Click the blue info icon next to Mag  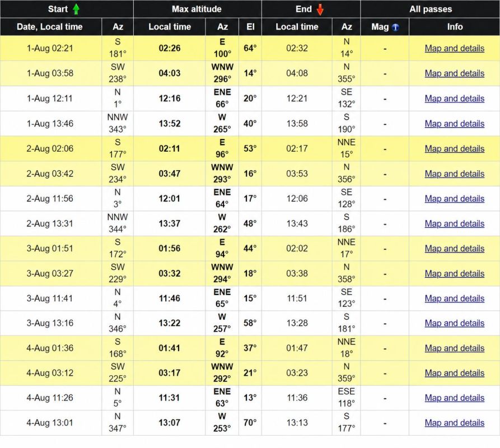pyautogui.click(x=395, y=27)
